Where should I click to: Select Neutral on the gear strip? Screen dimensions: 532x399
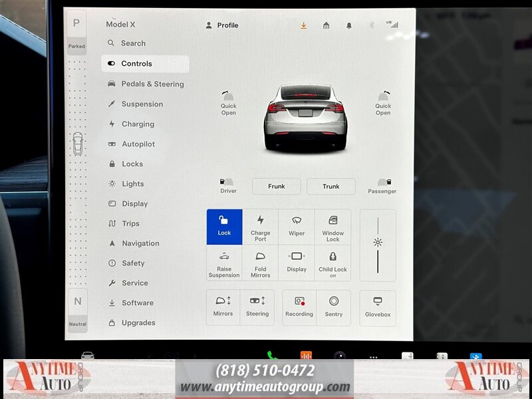pyautogui.click(x=78, y=311)
